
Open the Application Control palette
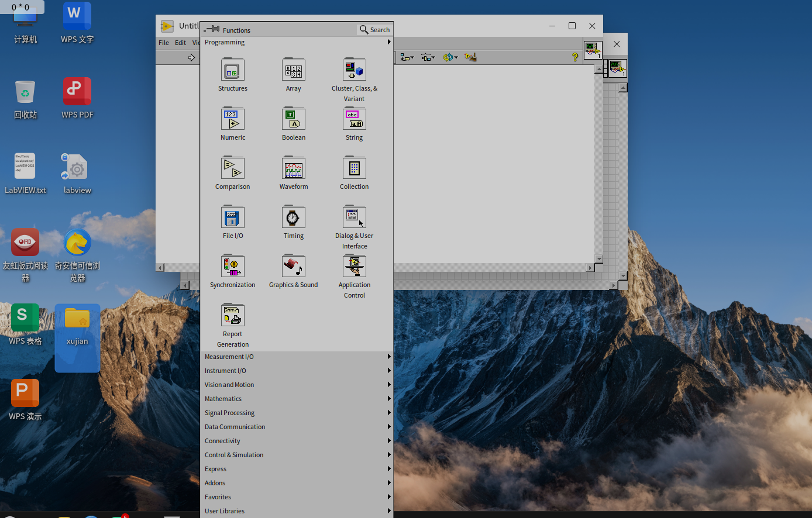(355, 266)
